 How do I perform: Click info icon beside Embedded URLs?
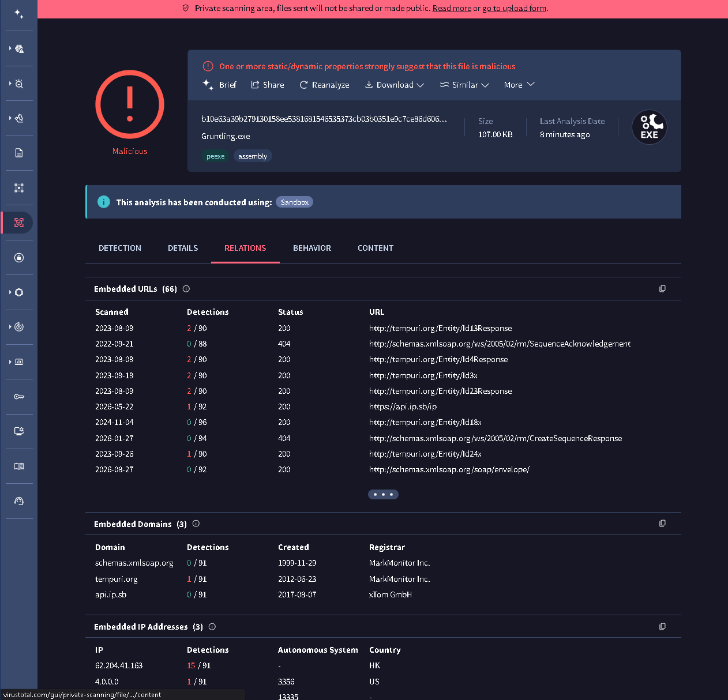pyautogui.click(x=186, y=289)
